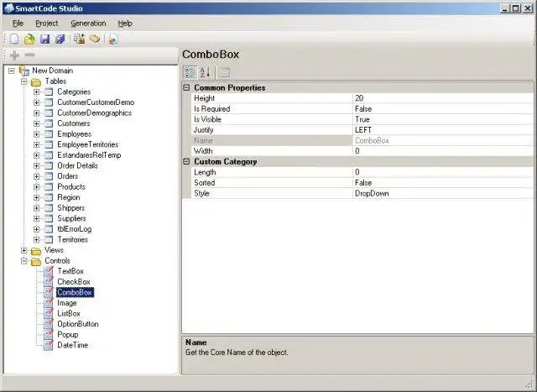Click the Is Required value False
The height and width of the screenshot is (392, 537).
click(x=443, y=109)
